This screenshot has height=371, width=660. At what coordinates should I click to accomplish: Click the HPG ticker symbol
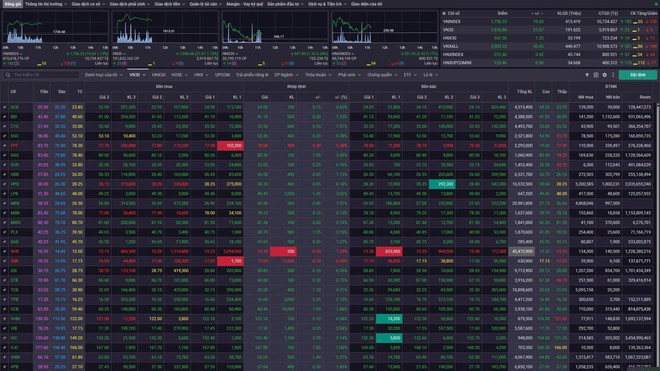pos(15,184)
